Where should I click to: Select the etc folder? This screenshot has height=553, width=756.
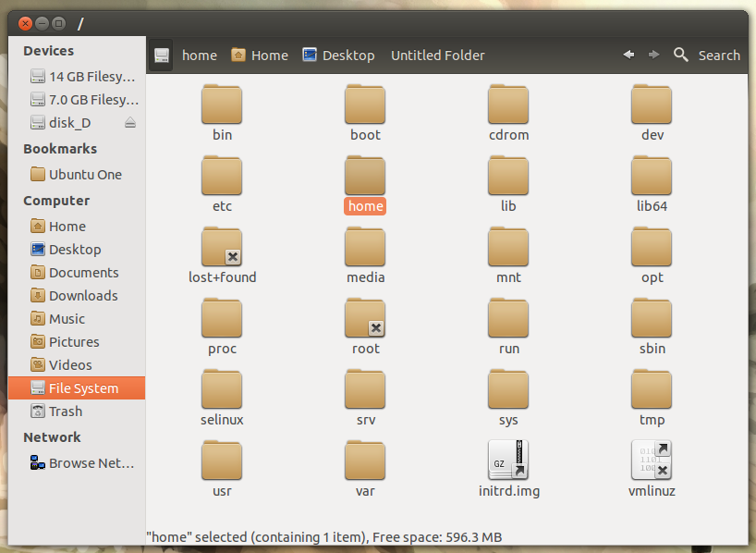(222, 175)
